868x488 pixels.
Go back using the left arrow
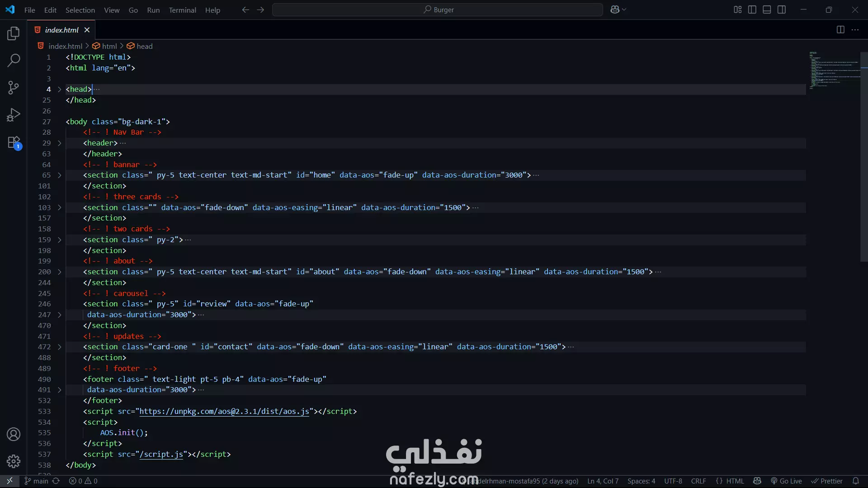[245, 9]
